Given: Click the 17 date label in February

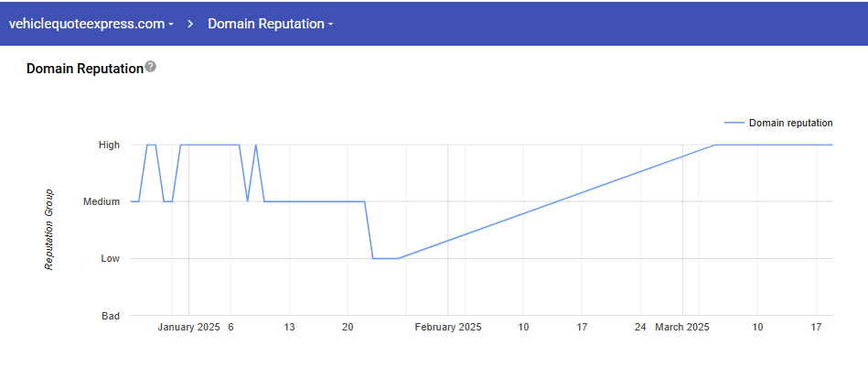Looking at the screenshot, I should (x=582, y=327).
